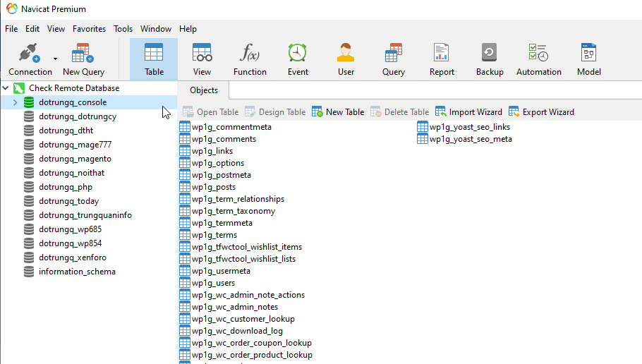Click the New Query icon
The width and height of the screenshot is (642, 364).
(83, 54)
